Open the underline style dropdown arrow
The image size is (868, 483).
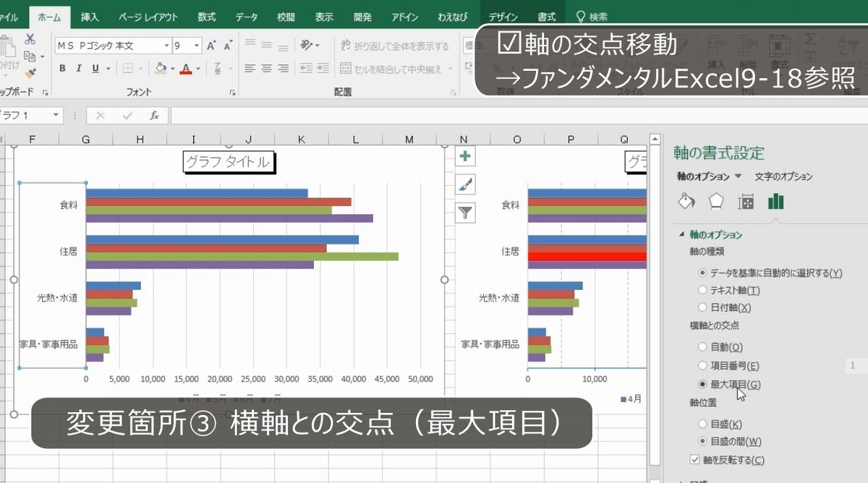pyautogui.click(x=108, y=69)
